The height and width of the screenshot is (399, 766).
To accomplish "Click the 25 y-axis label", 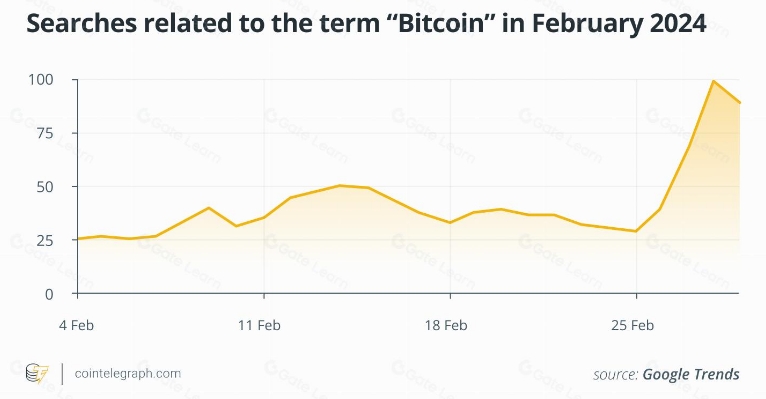I will [x=44, y=240].
